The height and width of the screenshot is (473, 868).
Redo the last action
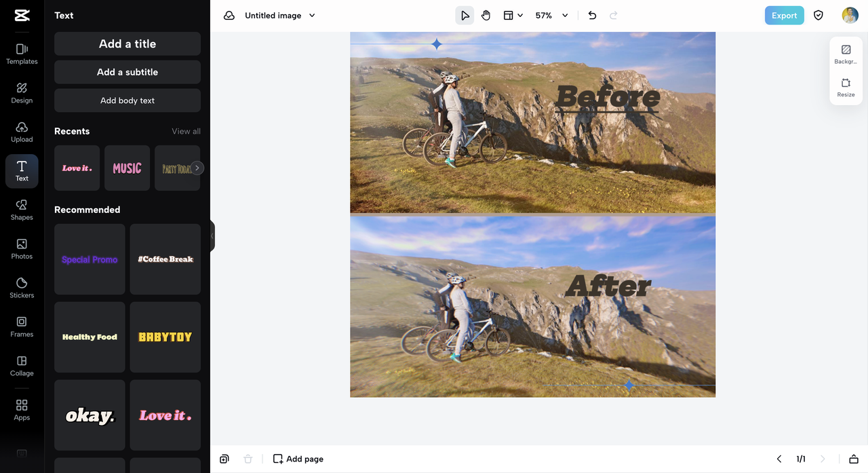(614, 16)
